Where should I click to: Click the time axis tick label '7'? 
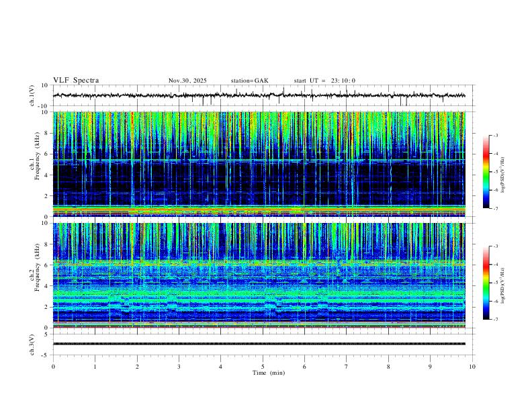347,367
